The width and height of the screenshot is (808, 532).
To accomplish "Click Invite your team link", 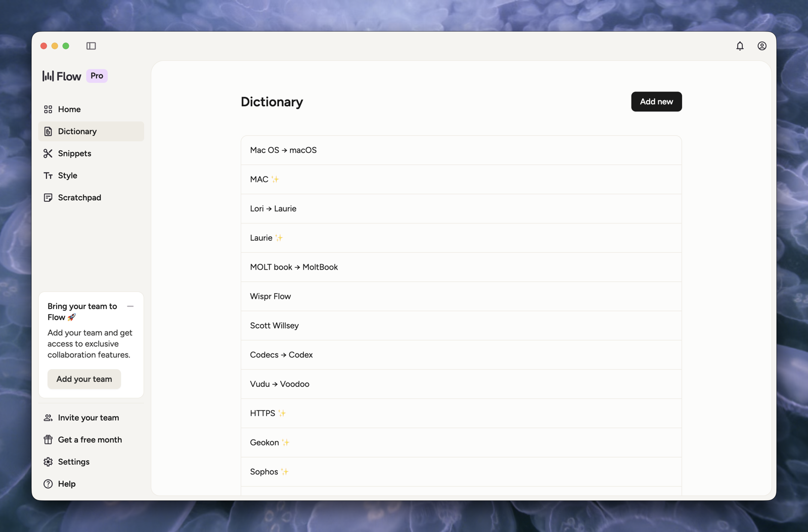I will point(91,418).
